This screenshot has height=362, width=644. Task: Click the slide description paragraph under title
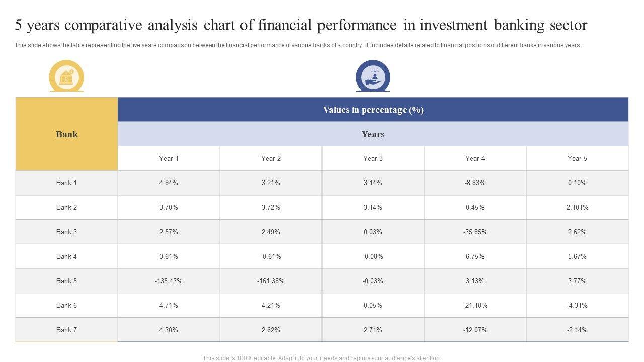point(298,45)
